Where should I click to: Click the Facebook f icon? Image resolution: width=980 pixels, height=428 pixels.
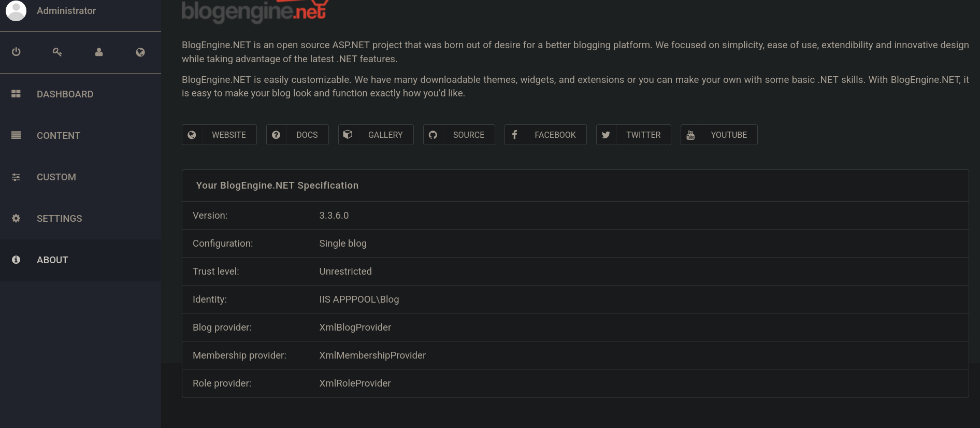pos(514,135)
